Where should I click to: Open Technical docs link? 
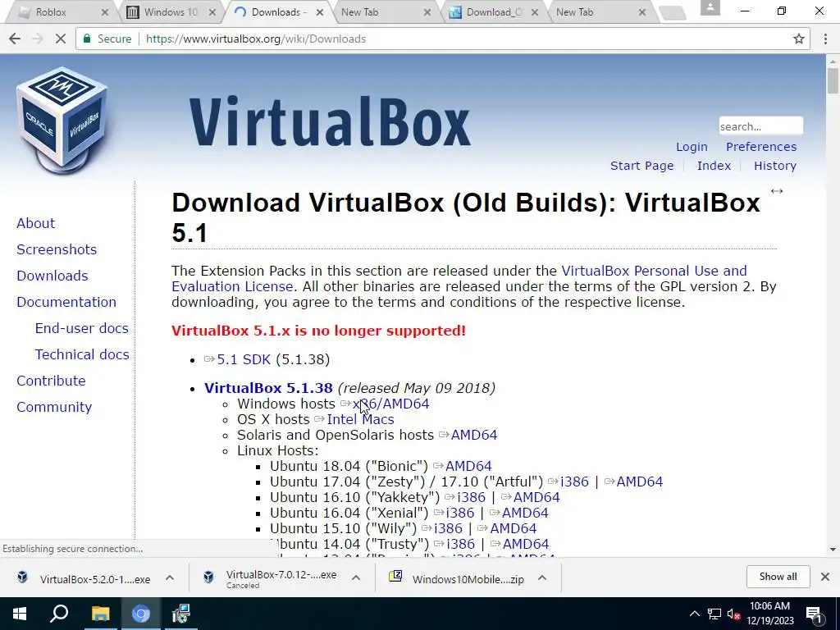pyautogui.click(x=82, y=354)
